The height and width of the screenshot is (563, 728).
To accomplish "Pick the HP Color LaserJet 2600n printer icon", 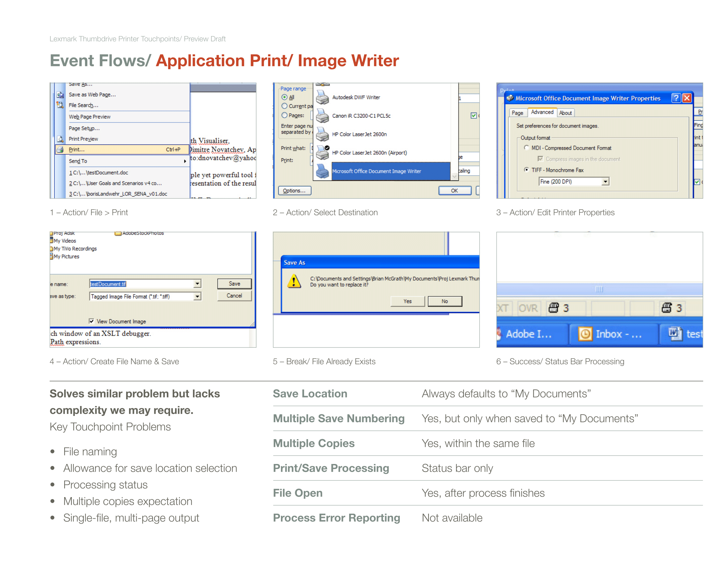I will coord(322,134).
